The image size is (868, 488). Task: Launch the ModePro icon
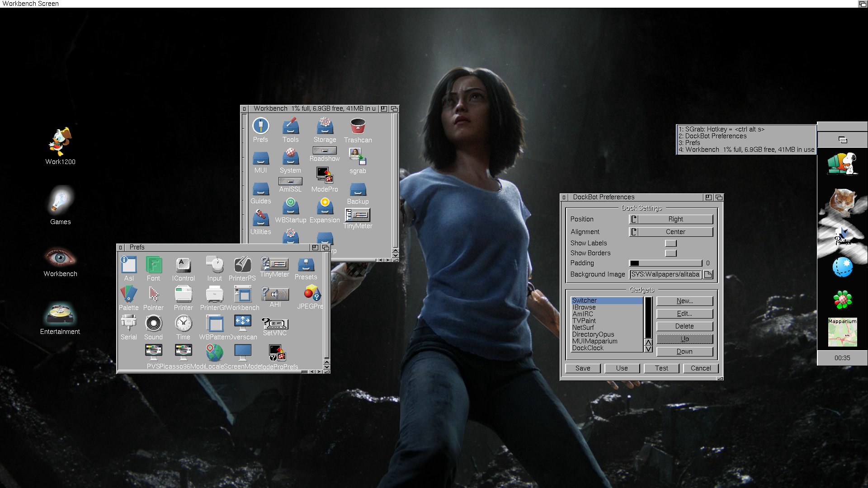325,179
